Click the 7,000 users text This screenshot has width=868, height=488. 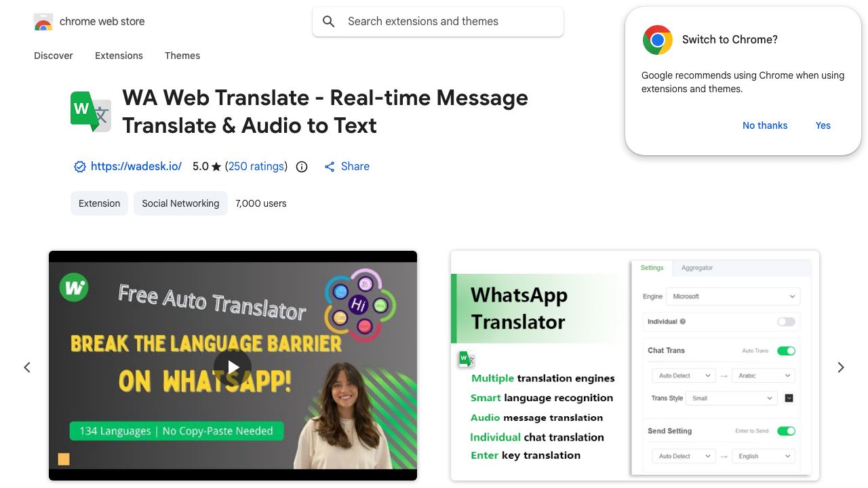point(261,203)
